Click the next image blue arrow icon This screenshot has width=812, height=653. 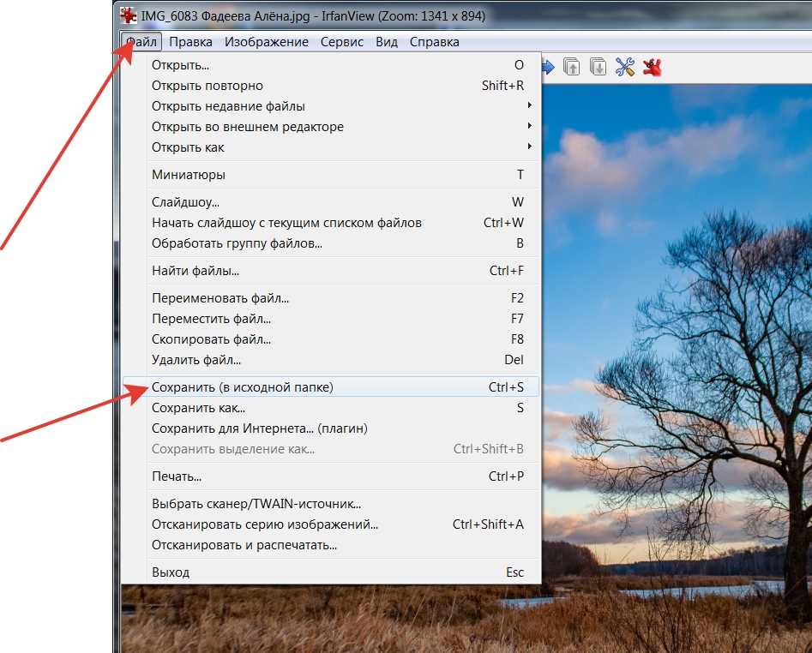(x=548, y=67)
